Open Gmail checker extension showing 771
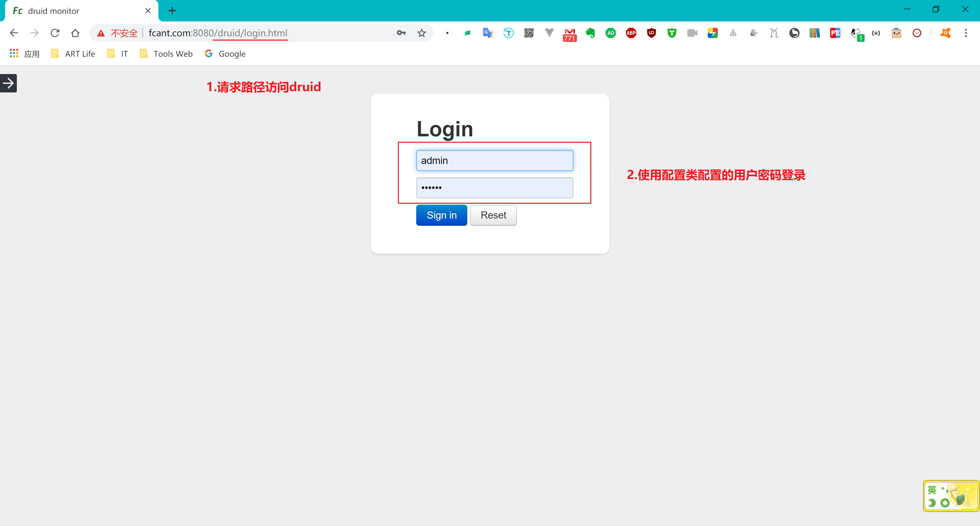This screenshot has width=980, height=526. pos(570,34)
